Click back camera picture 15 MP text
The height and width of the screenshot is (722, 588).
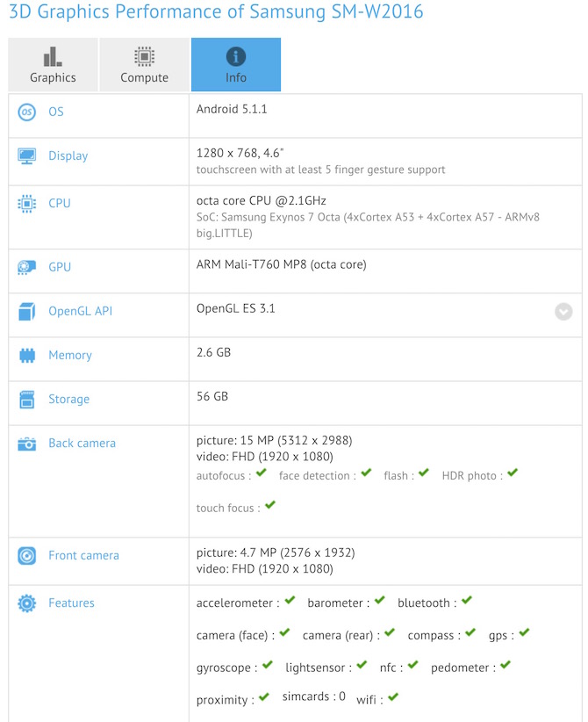click(x=274, y=441)
